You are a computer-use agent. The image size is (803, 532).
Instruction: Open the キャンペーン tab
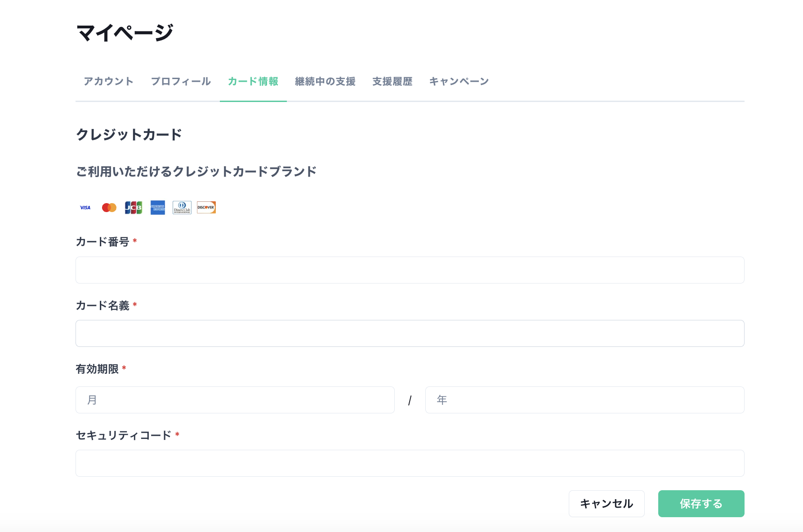(459, 81)
